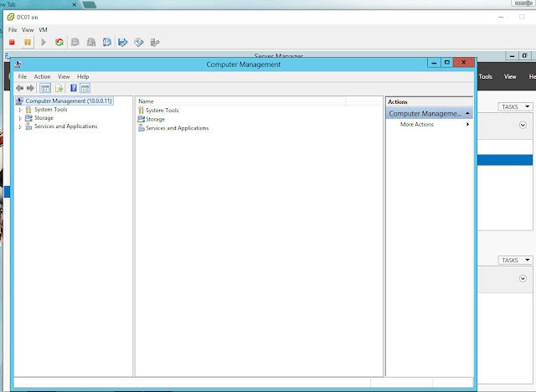Click upper circular chevron in Server Manager
Viewport: 536px width, 392px height.
(523, 125)
